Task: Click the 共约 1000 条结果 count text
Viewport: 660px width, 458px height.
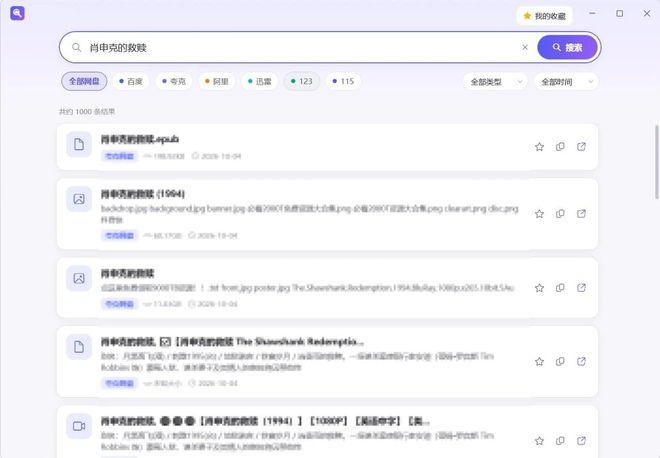Action: pyautogui.click(x=87, y=112)
